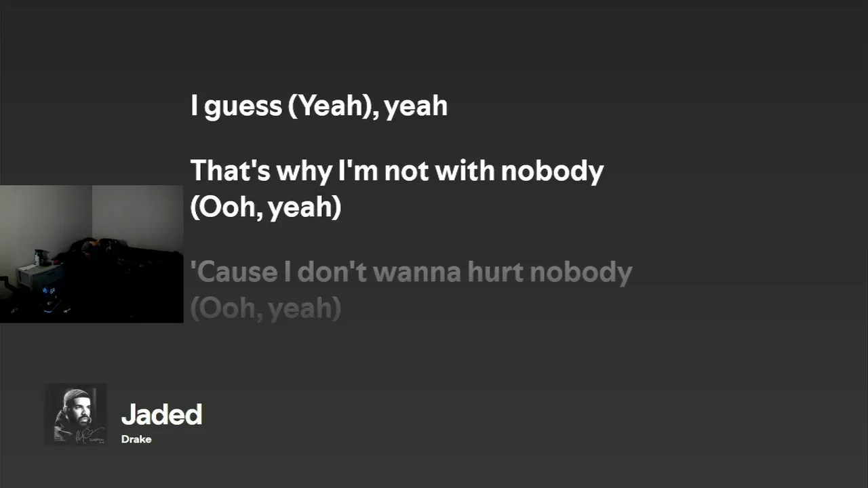Click the word "'Cause" in the dimmed lyric
The width and height of the screenshot is (868, 488).
pyautogui.click(x=233, y=272)
